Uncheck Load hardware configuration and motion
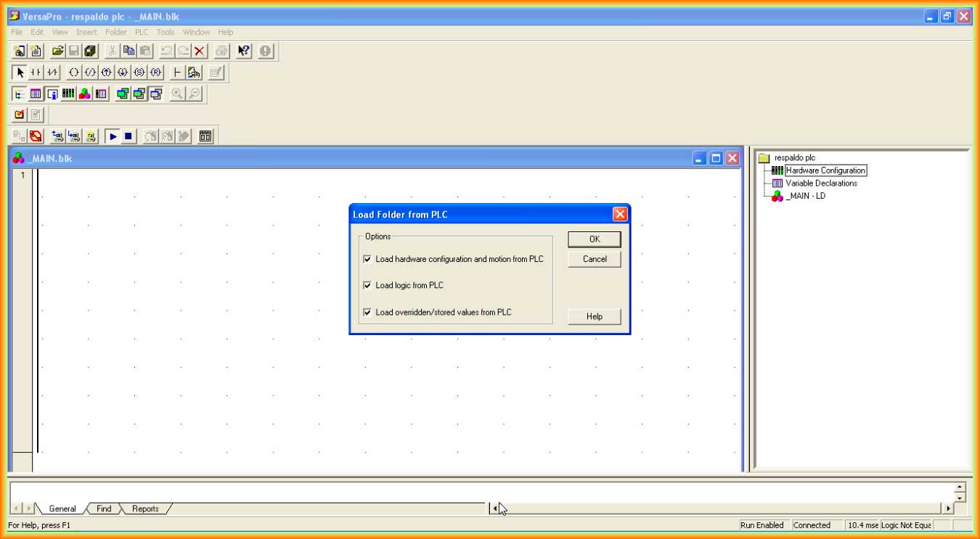This screenshot has width=980, height=539. 367,259
